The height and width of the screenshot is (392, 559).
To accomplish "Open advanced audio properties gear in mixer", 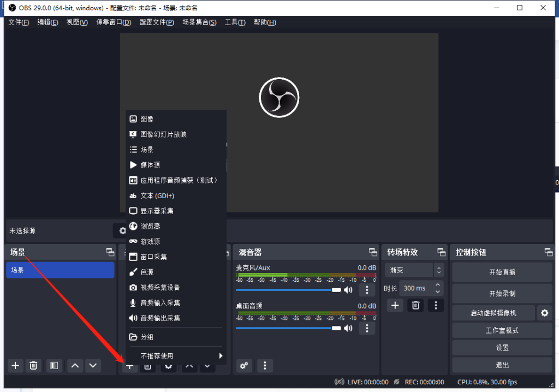I will pos(244,365).
